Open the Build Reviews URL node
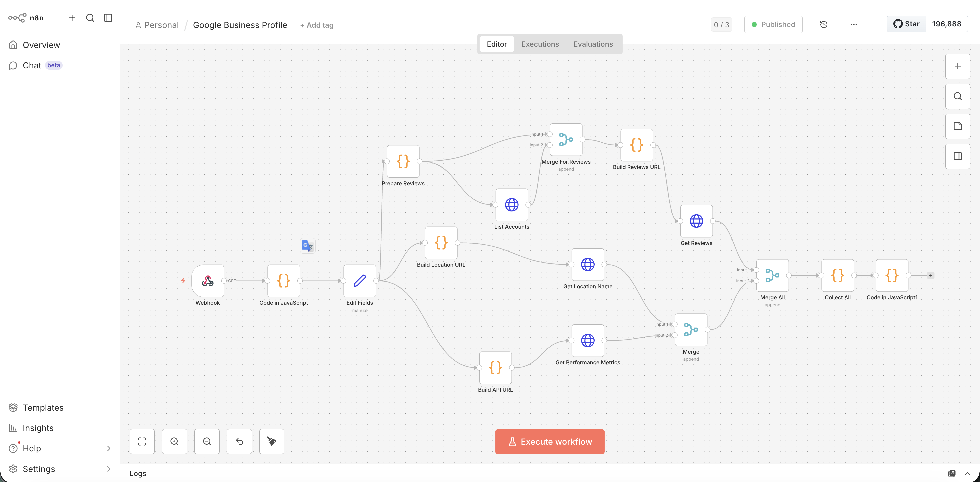The image size is (980, 482). click(636, 145)
